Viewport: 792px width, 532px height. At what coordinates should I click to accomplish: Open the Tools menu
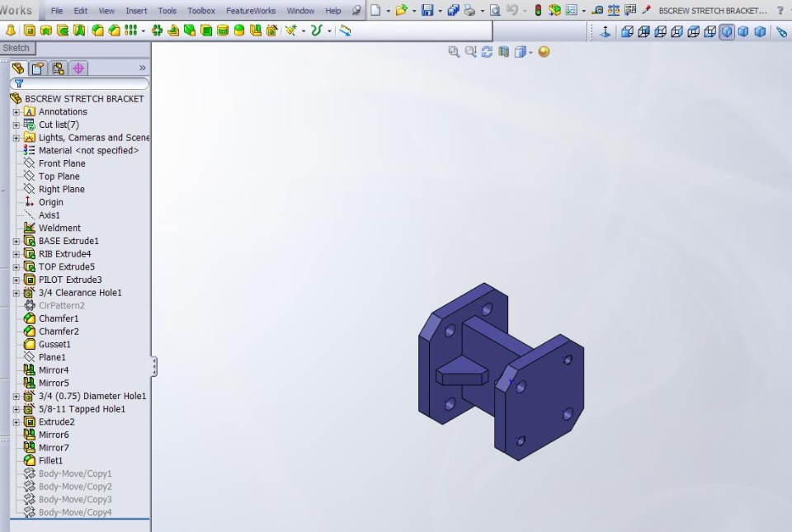[167, 11]
